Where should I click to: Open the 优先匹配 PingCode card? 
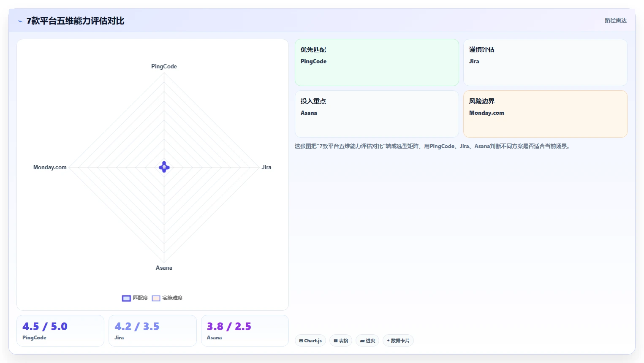pyautogui.click(x=377, y=62)
